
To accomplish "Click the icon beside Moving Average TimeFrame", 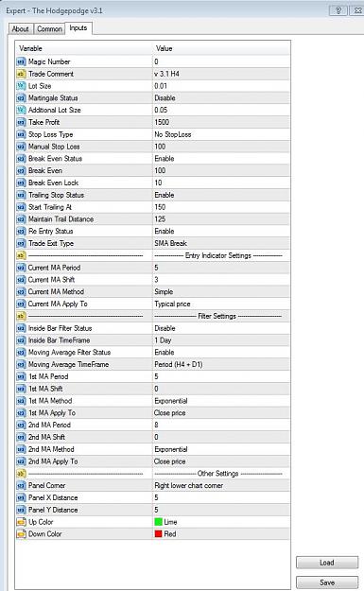I will (x=21, y=364).
